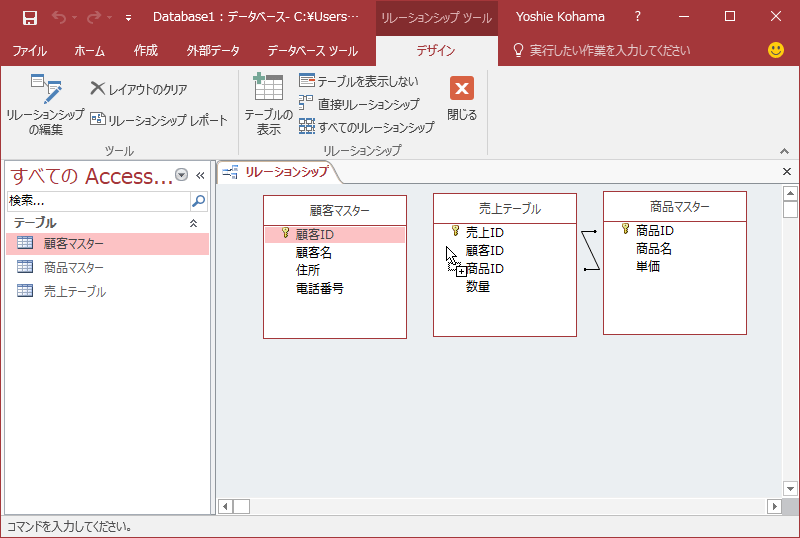The height and width of the screenshot is (538, 800).
Task: Open the Undo history dropdown arrow
Action: [74, 18]
